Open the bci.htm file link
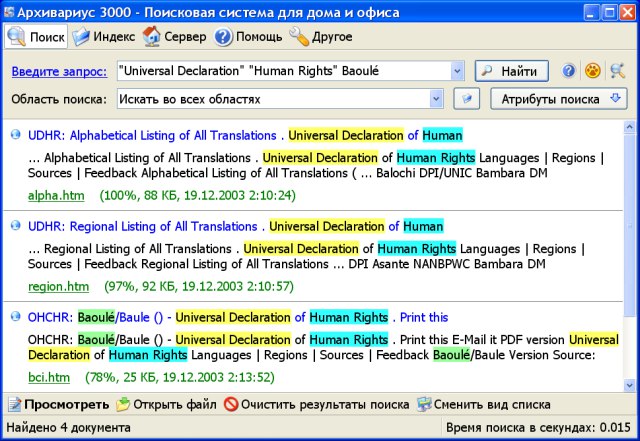Image resolution: width=640 pixels, height=441 pixels. [49, 377]
